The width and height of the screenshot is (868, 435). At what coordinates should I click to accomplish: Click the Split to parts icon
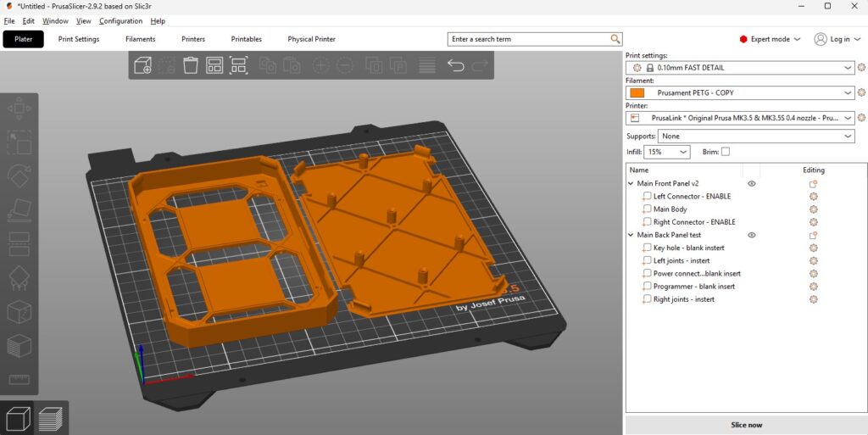[x=398, y=65]
